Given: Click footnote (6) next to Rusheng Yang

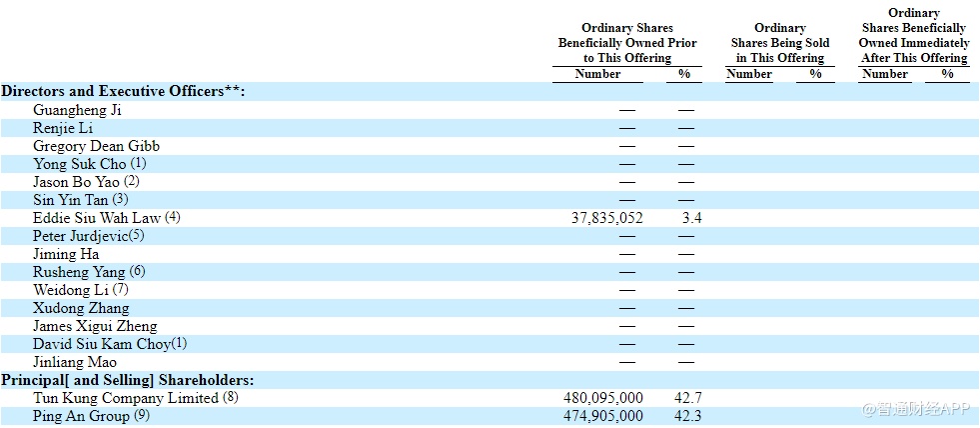Looking at the screenshot, I should point(137,272).
